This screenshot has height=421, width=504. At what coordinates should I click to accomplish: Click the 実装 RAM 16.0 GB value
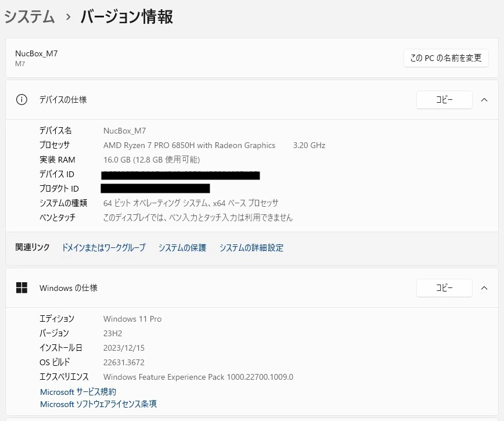pyautogui.click(x=151, y=160)
